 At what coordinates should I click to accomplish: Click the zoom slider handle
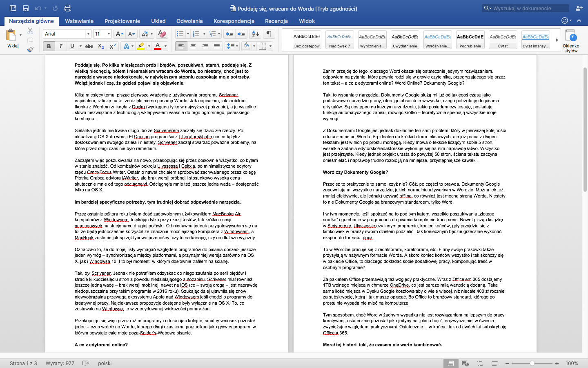point(532,363)
